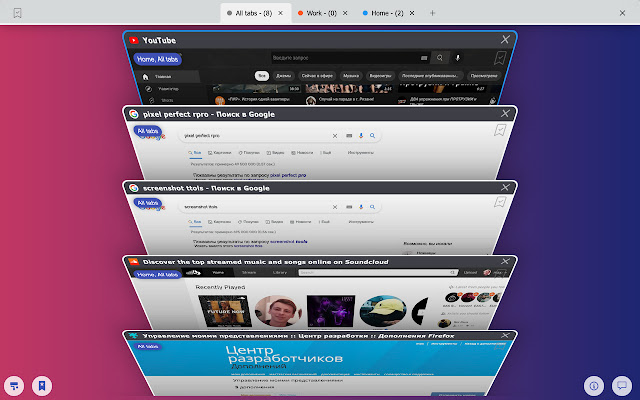Select the 'Управление моими представлениями' card title
The image size is (640, 400).
[298, 336]
